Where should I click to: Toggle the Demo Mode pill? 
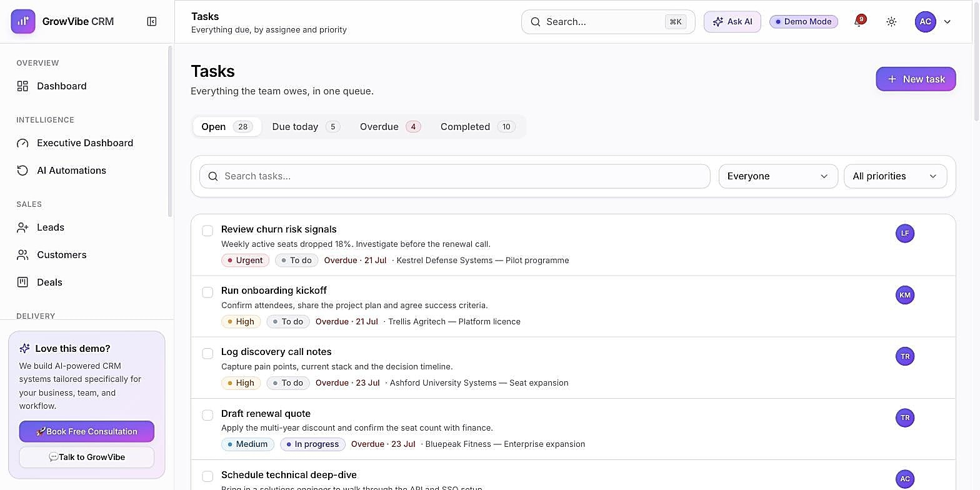804,22
